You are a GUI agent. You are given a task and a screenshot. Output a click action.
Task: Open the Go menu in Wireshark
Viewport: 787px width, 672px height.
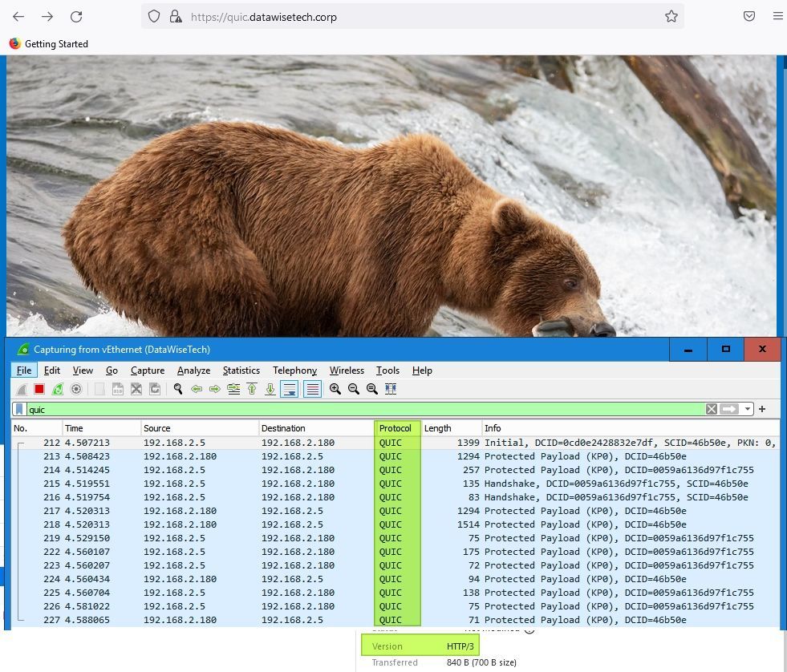click(112, 370)
